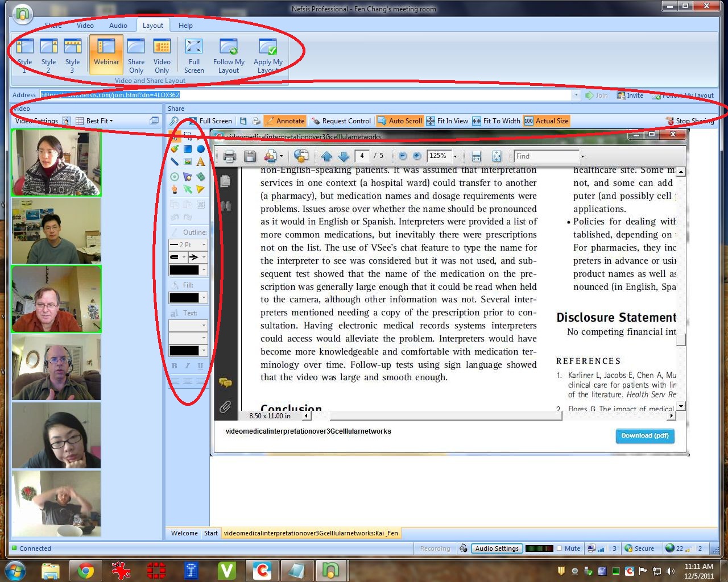Zoom out with the minus button
Image resolution: width=728 pixels, height=582 pixels.
[x=403, y=156]
